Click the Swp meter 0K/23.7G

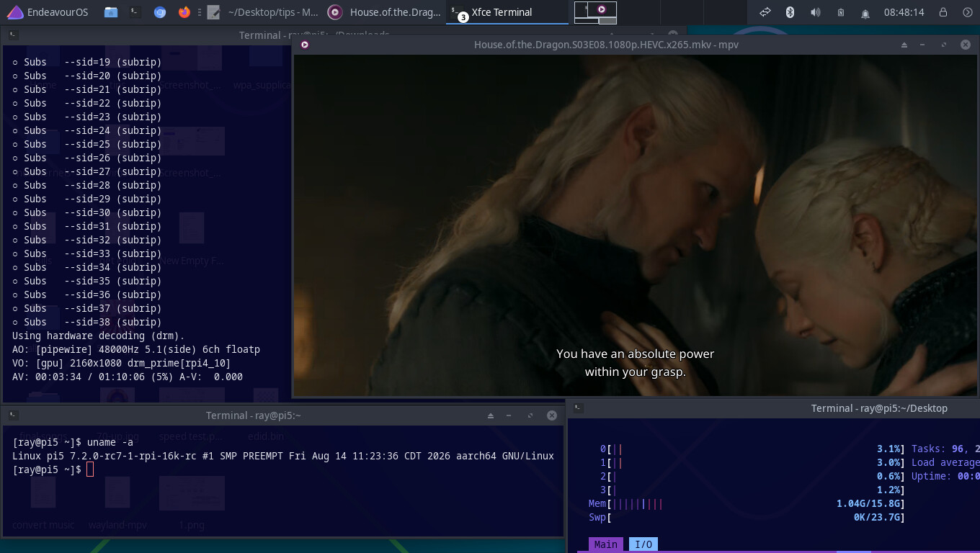tap(747, 517)
